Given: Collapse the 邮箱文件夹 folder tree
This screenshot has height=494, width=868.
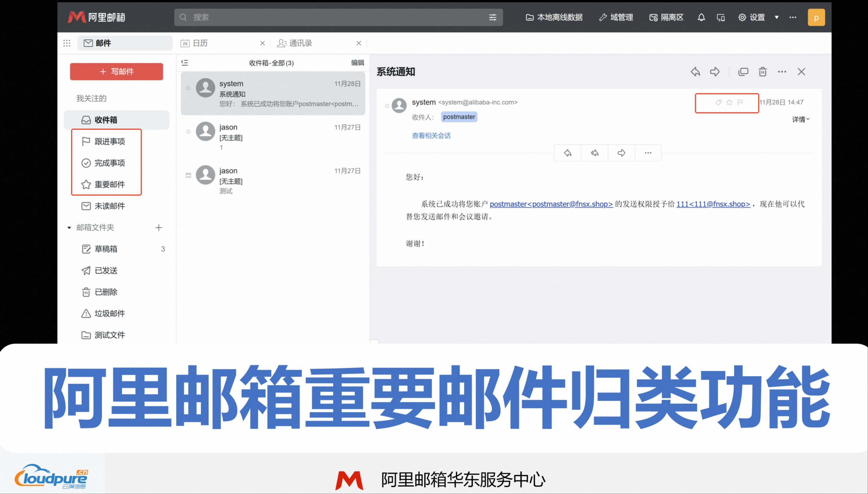Looking at the screenshot, I should pyautogui.click(x=69, y=228).
